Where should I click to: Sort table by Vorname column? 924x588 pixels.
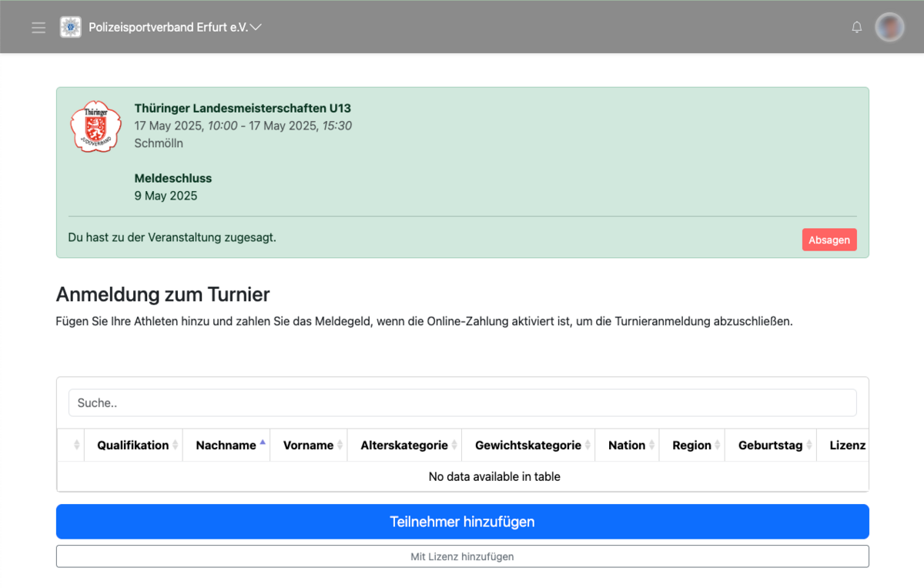point(308,445)
